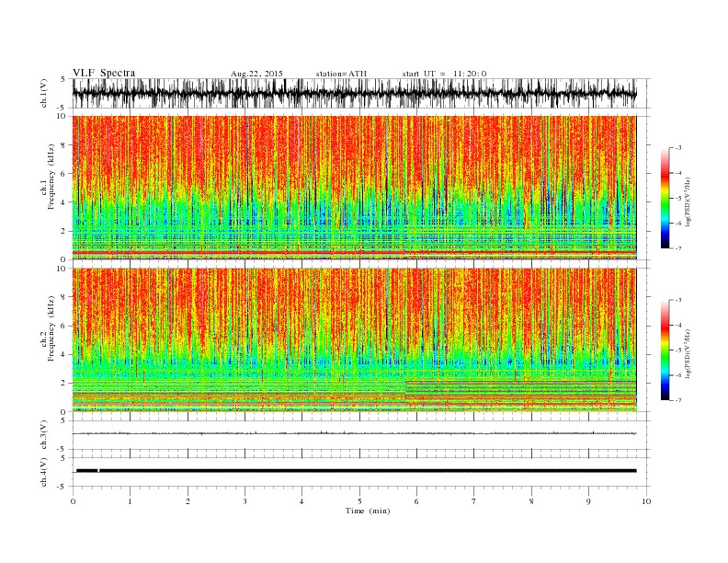The height and width of the screenshot is (563, 728).
Task: Click the time axis tick label "6"
Action: click(417, 501)
